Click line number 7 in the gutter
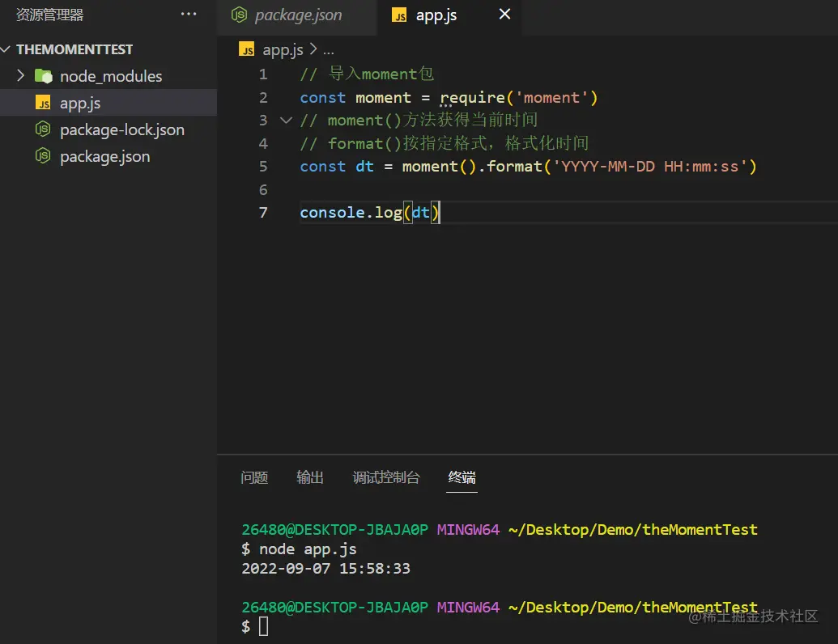 tap(263, 213)
